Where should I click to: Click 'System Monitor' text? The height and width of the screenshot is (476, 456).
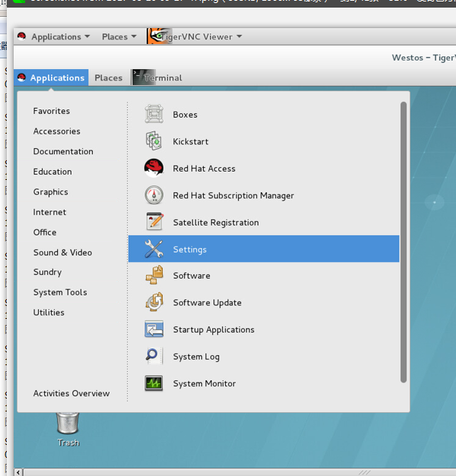tap(204, 383)
